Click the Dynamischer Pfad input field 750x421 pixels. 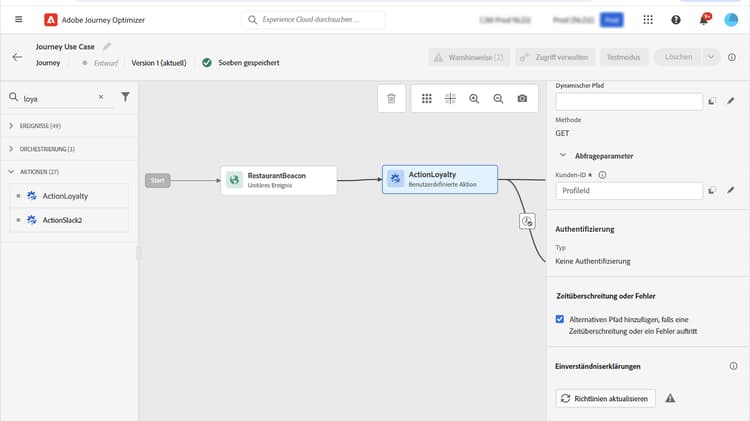[629, 101]
